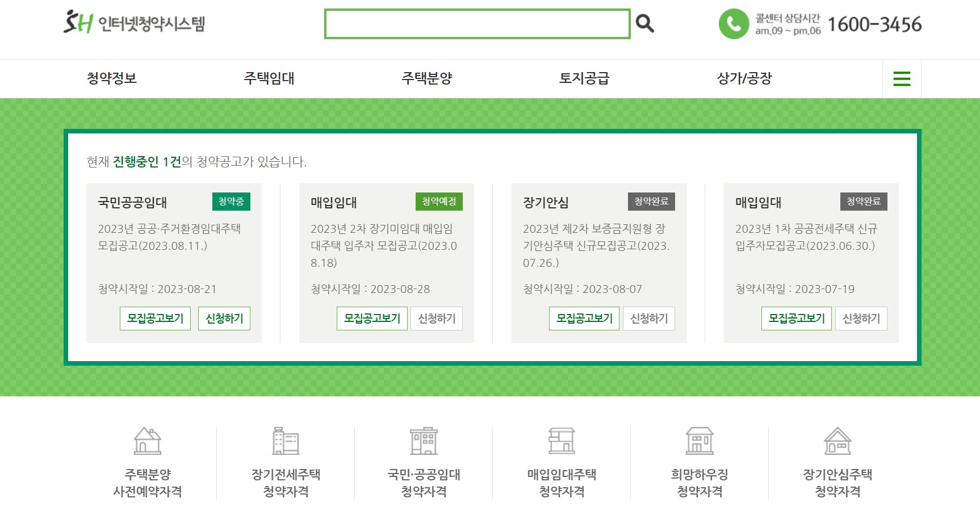Image resolution: width=980 pixels, height=515 pixels.
Task: Open 모집공고보기 for the 매입임대 청약예정 notice
Action: [x=372, y=318]
